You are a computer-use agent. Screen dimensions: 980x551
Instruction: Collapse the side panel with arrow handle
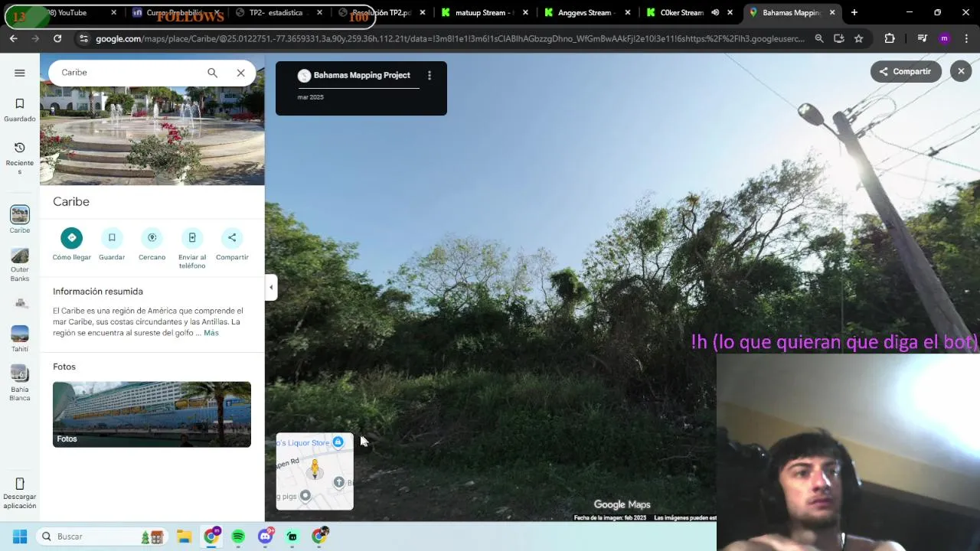tap(270, 288)
